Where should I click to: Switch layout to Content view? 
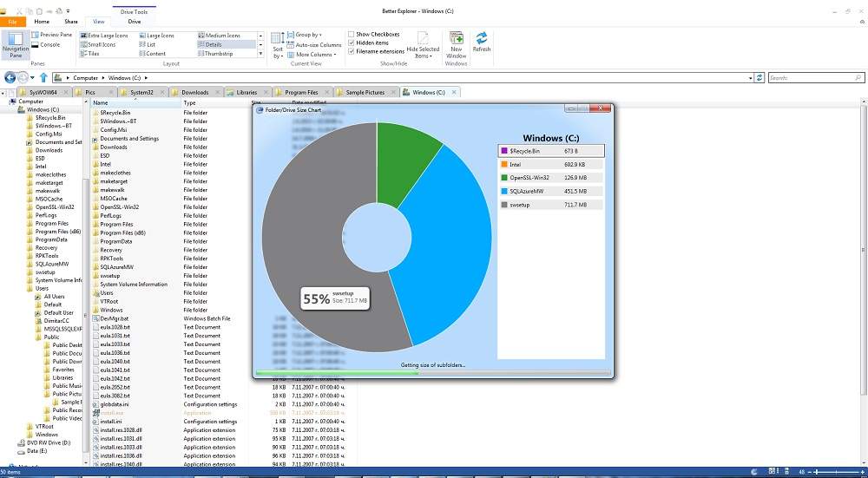tap(152, 54)
